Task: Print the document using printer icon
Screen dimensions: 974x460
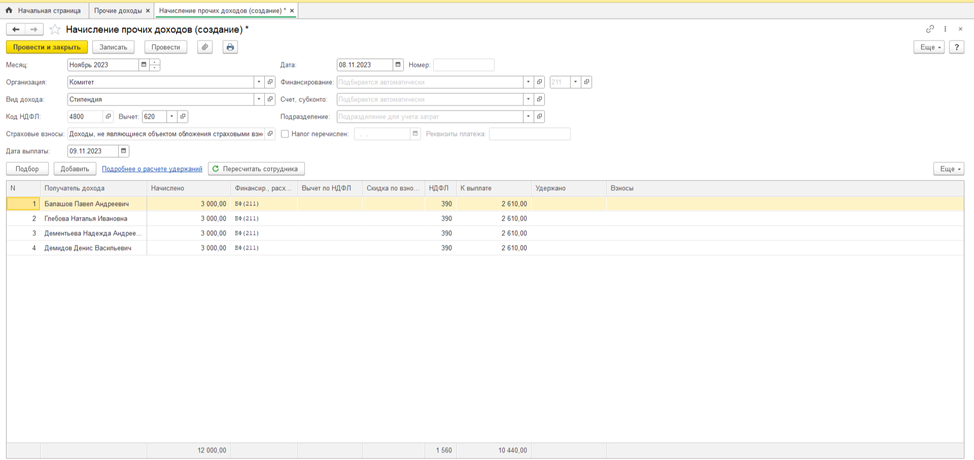Action: pyautogui.click(x=230, y=47)
